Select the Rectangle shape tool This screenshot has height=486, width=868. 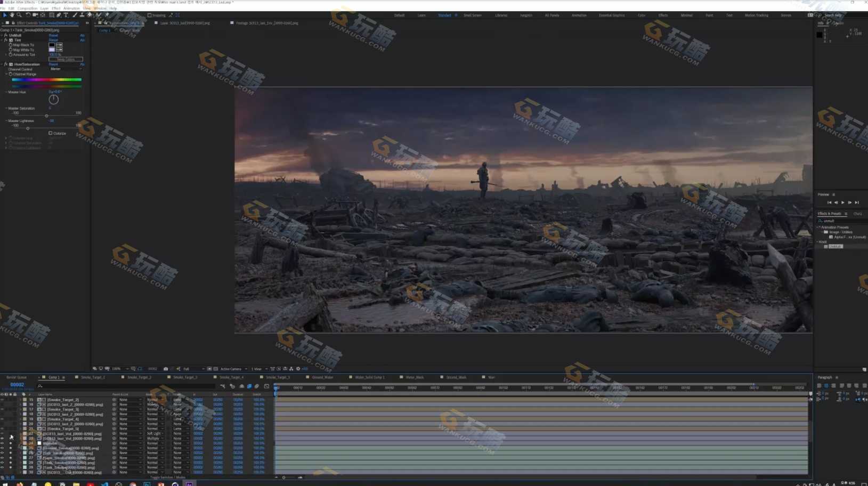(51, 15)
